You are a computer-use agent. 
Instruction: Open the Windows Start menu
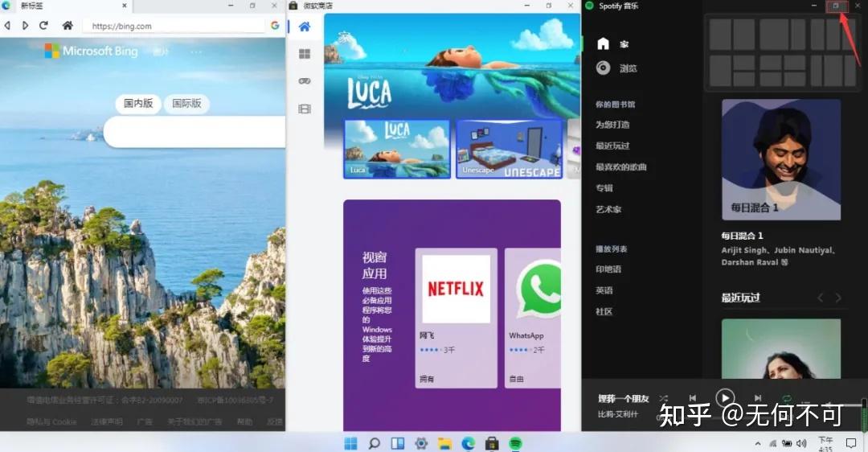point(350,443)
